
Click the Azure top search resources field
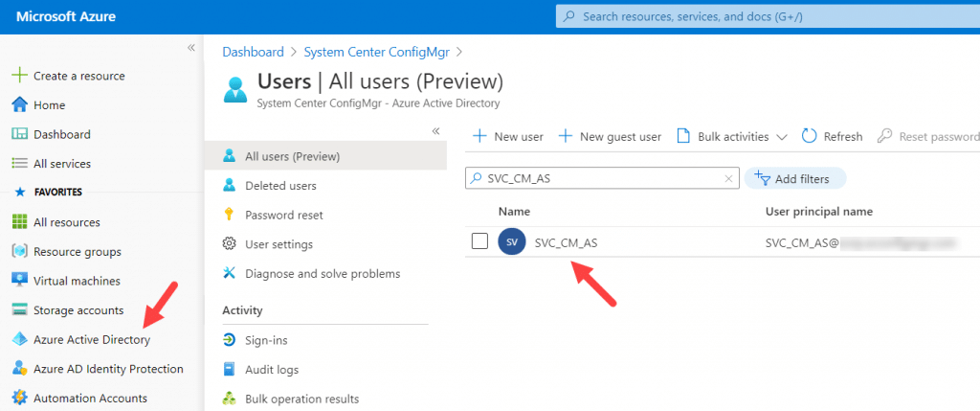pyautogui.click(x=768, y=17)
